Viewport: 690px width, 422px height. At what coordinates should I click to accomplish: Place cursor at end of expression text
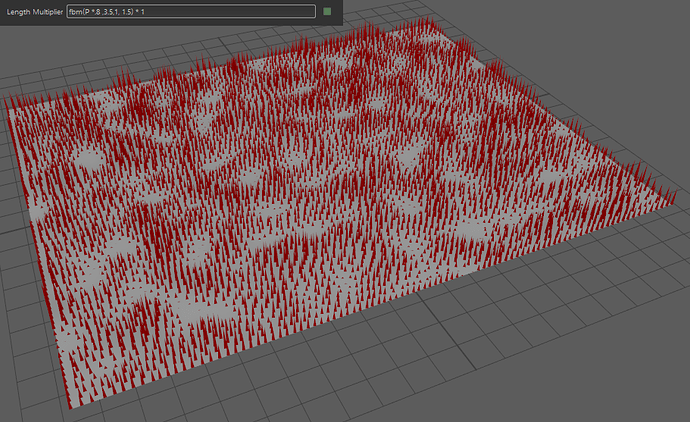pos(159,11)
